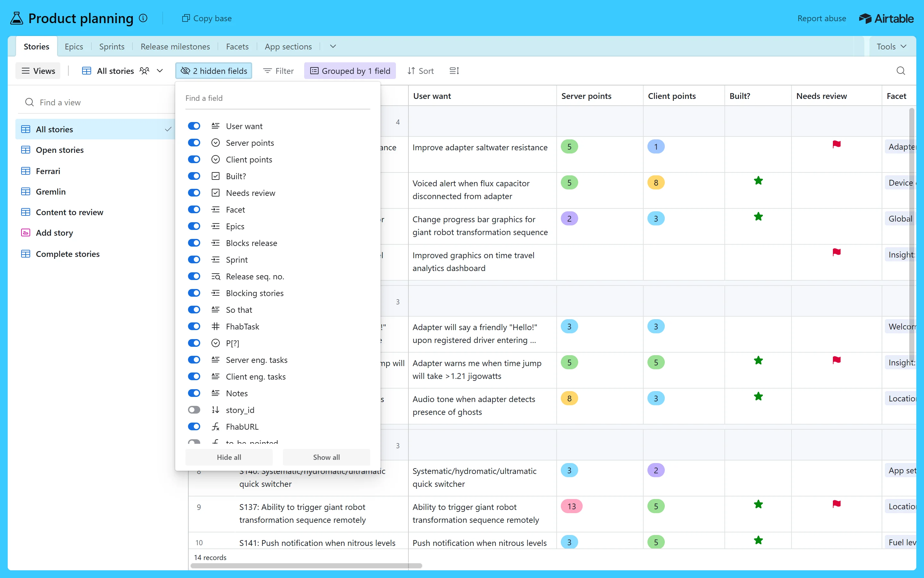The height and width of the screenshot is (578, 924).
Task: Click the Product planning flask icon
Action: [x=17, y=18]
